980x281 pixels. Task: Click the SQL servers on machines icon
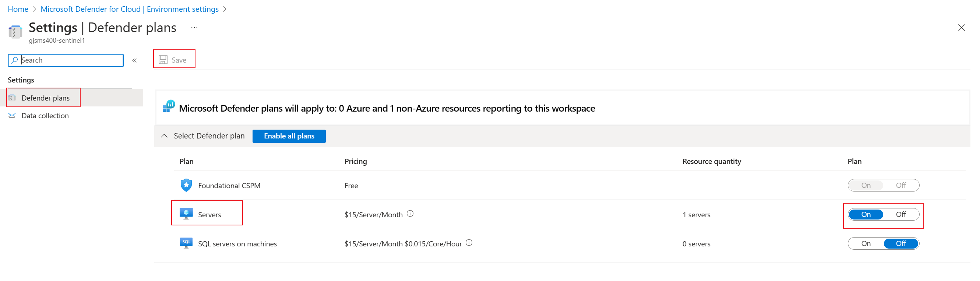pos(186,243)
